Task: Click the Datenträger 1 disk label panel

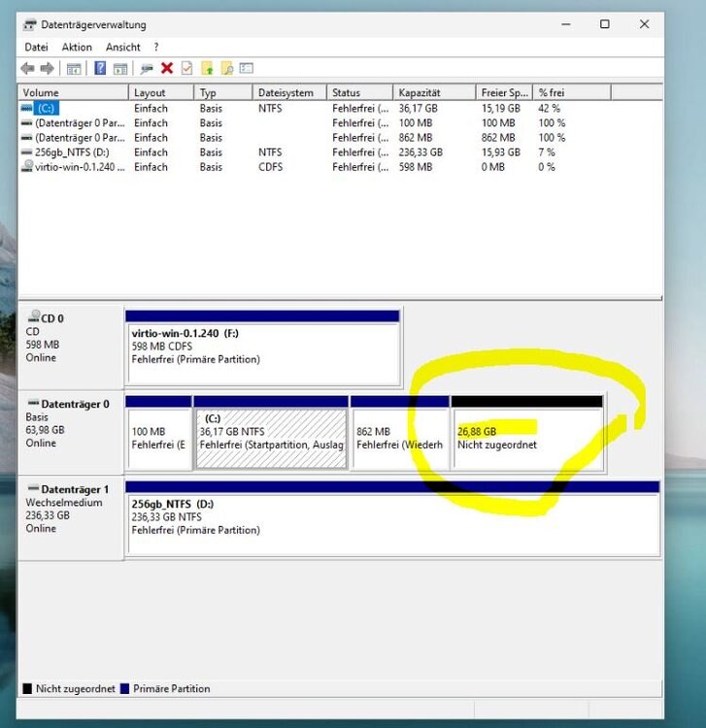Action: 71,517
